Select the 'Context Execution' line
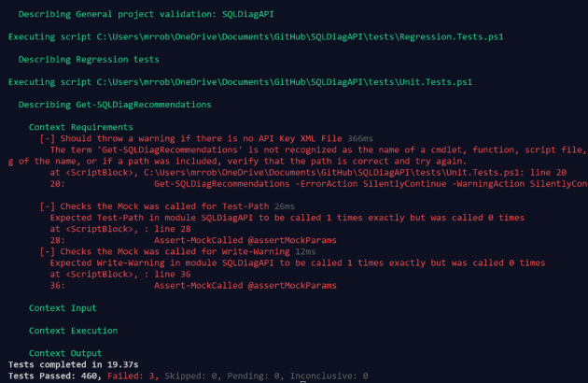Screen dimensions: 588x383 (73, 331)
